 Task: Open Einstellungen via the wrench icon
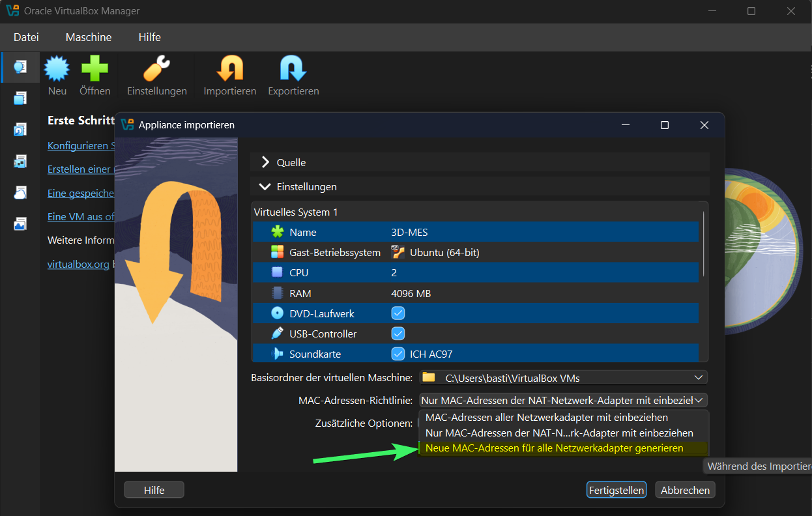[156, 68]
